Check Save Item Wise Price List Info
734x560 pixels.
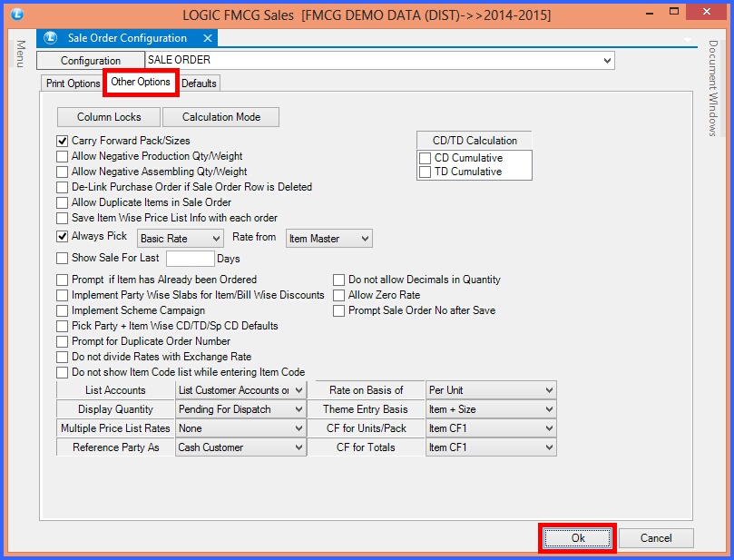[x=62, y=218]
